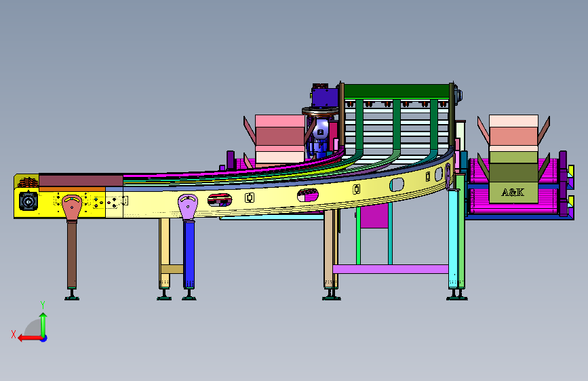Select the magenta panel under the curved conveyor
Image resolution: width=588 pixels, height=381 pixels.
pos(374,217)
